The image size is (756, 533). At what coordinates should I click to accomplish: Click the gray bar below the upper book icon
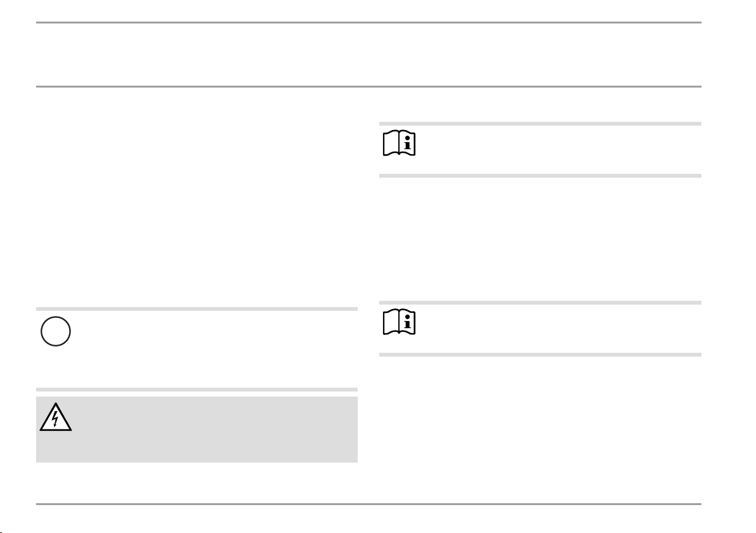point(540,176)
